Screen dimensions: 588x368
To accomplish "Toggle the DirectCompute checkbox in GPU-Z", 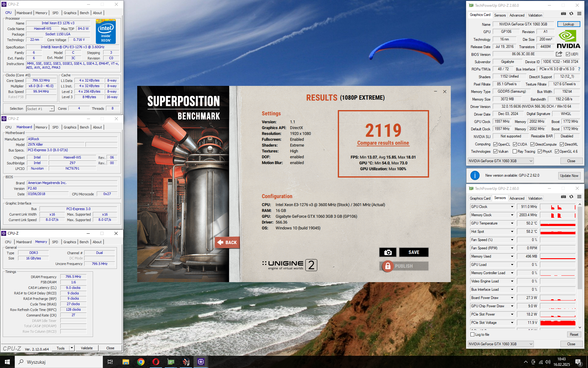I will click(533, 144).
